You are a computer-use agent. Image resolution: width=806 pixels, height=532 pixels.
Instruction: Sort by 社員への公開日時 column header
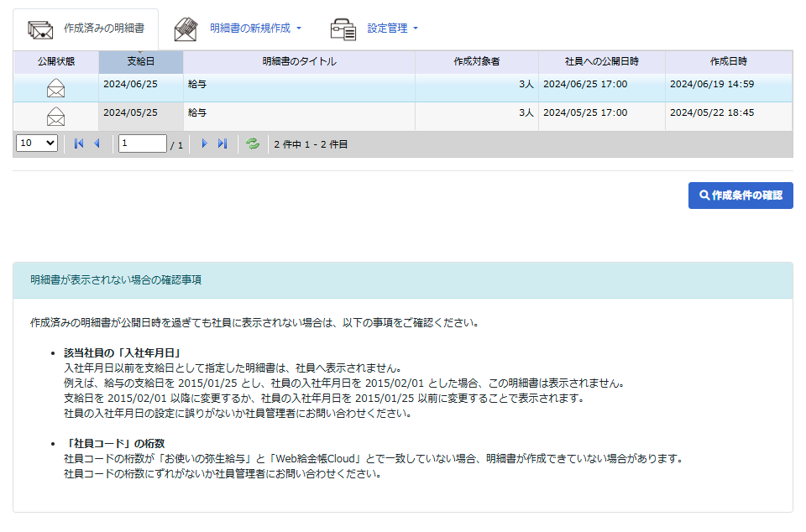[x=601, y=62]
